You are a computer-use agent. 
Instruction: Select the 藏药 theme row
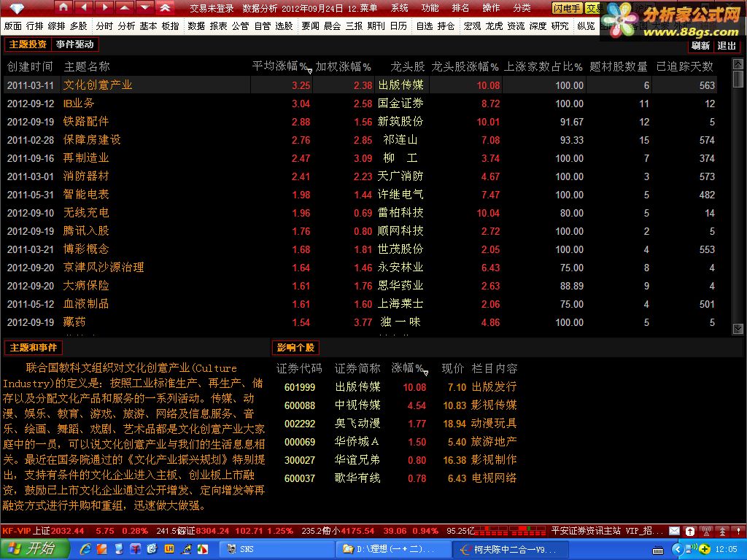tap(360, 322)
